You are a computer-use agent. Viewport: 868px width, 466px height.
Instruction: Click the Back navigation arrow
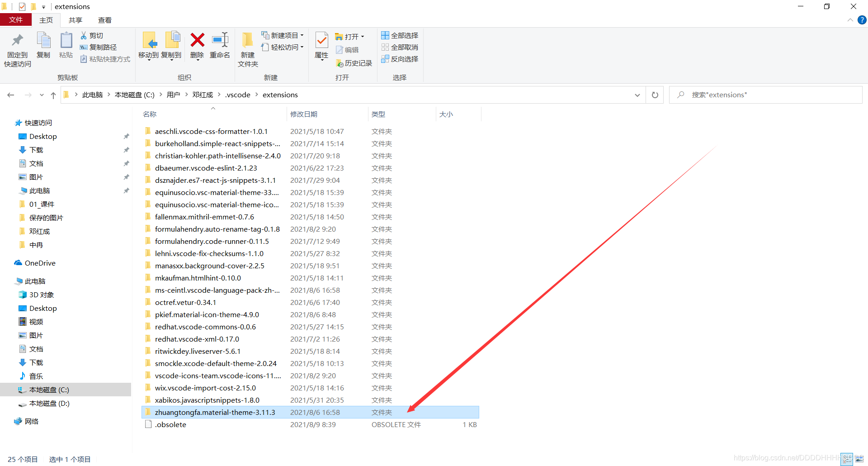point(11,95)
